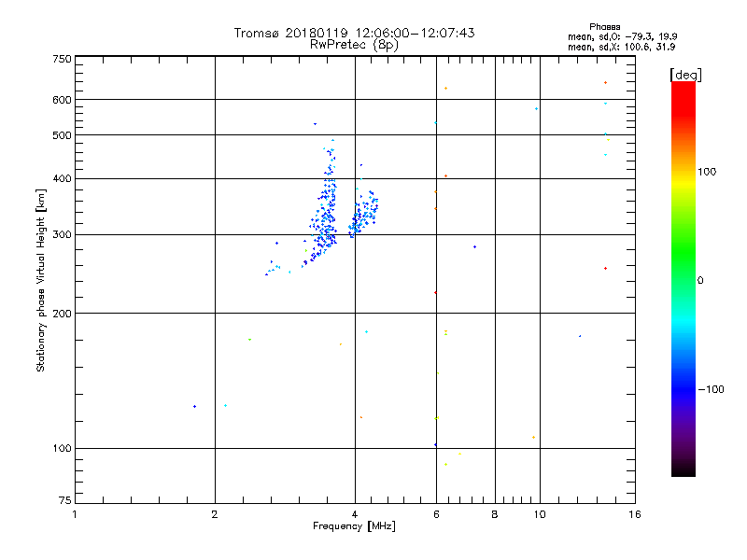Viewport: 747px width, 560px height.
Task: Click the "mean, sd,O: -79.3, 19.9" line
Action: point(622,36)
